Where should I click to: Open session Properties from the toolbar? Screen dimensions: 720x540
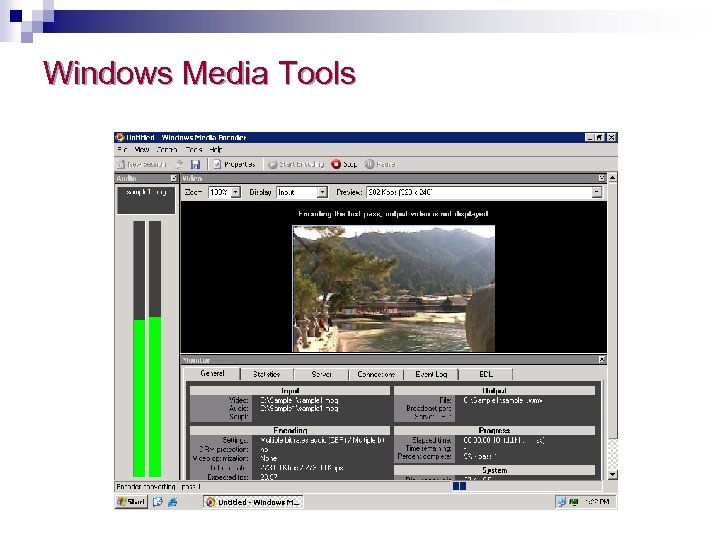pos(234,164)
